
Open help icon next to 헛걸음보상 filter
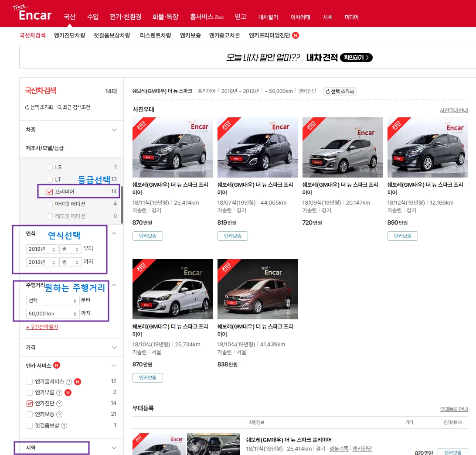tap(64, 425)
